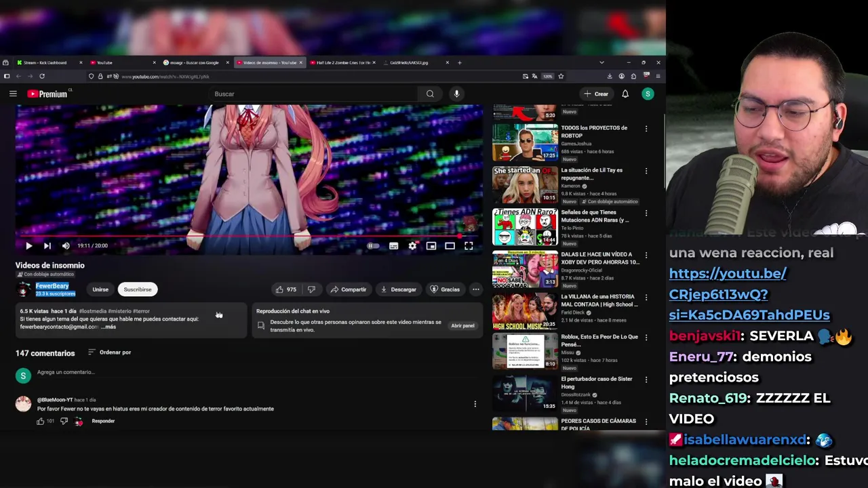Viewport: 868px width, 488px height.
Task: Open the player settings gear
Action: tap(412, 246)
